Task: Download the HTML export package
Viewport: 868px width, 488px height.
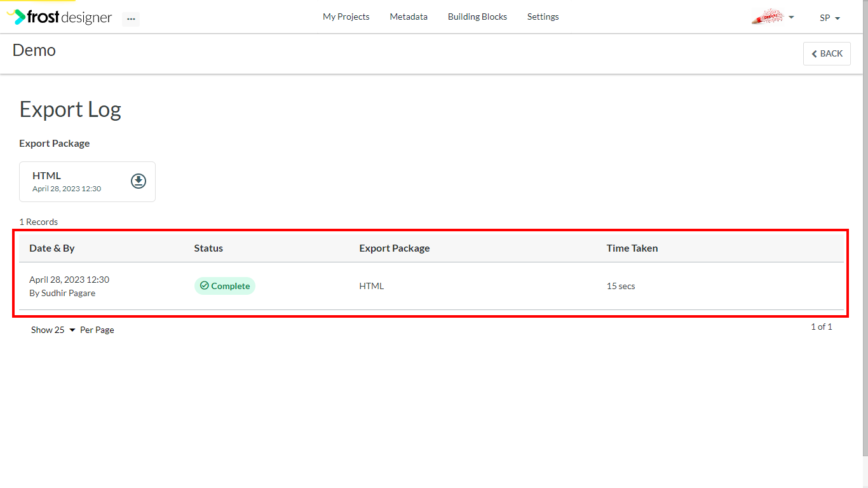Action: pos(139,181)
